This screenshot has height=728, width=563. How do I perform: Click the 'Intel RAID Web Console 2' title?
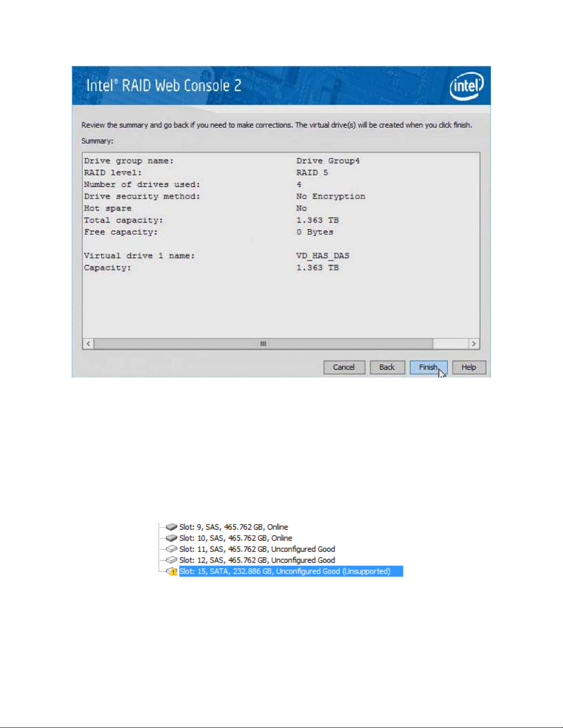(164, 86)
